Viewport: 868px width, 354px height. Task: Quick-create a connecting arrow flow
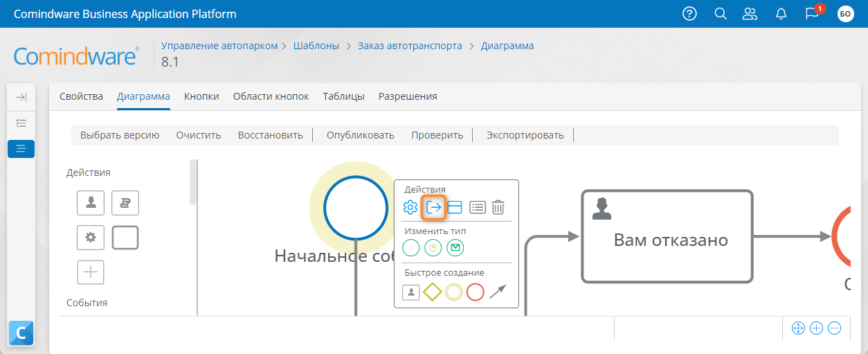point(498,292)
